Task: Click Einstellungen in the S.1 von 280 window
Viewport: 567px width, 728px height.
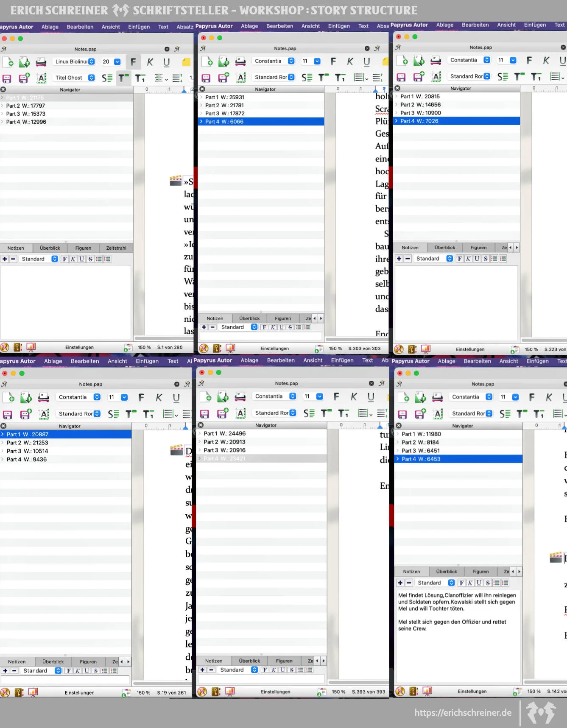Action: click(79, 347)
